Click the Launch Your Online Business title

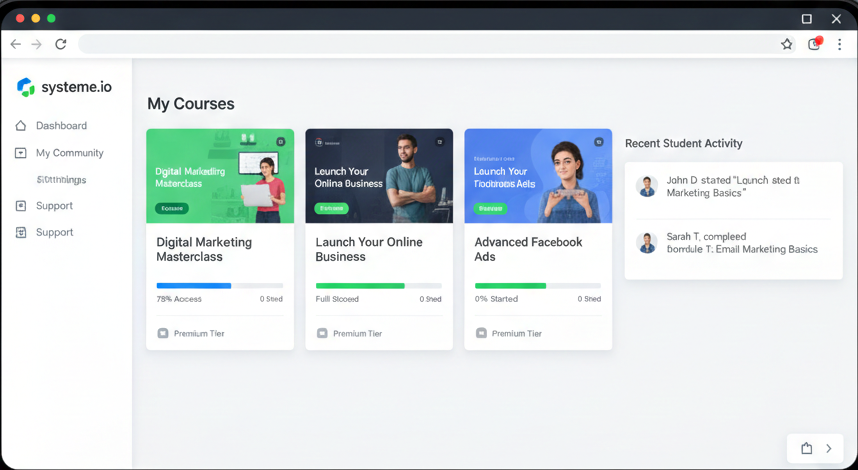[x=369, y=249]
